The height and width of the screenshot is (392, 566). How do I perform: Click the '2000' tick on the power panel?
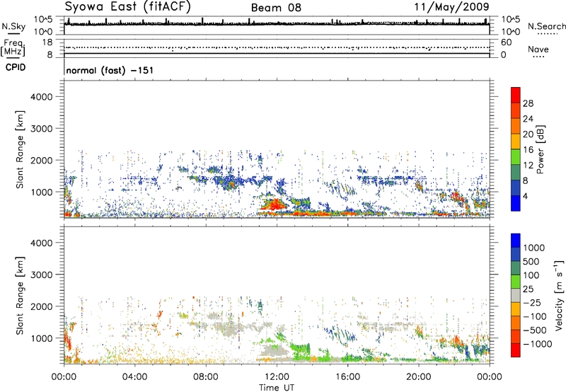tap(41, 160)
